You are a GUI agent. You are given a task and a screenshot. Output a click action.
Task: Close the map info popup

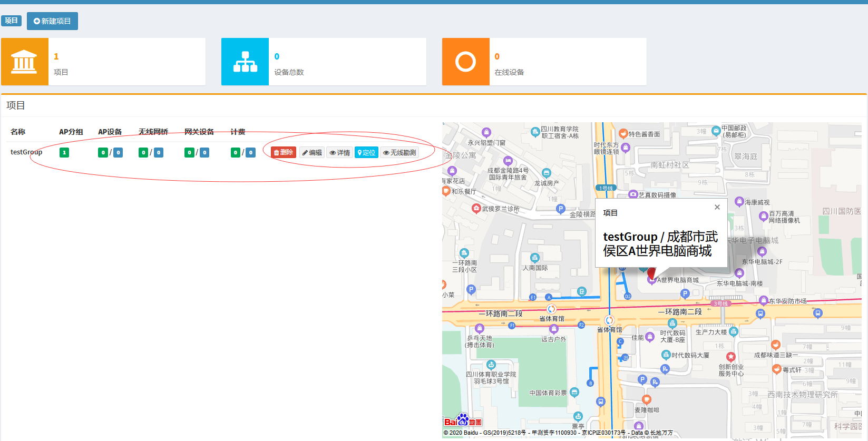pyautogui.click(x=717, y=207)
